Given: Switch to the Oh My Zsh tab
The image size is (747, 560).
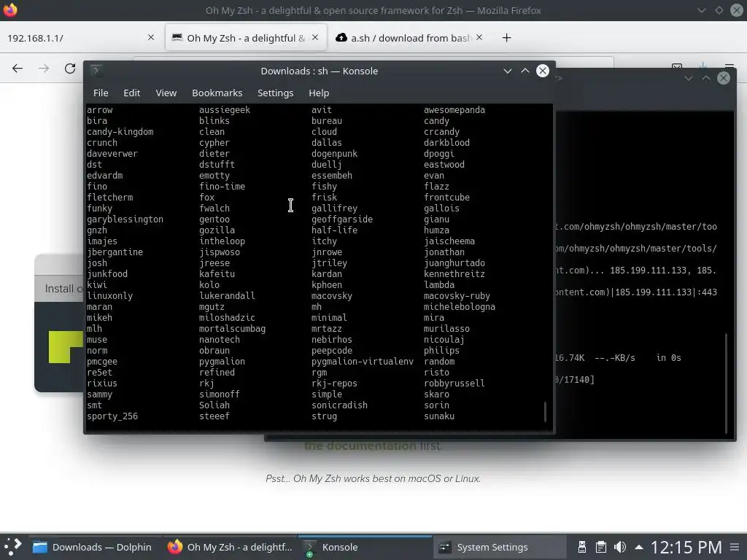Looking at the screenshot, I should point(246,38).
